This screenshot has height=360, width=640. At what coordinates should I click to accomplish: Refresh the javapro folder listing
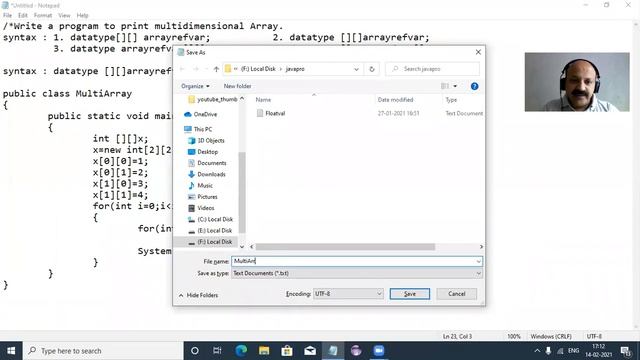click(x=372, y=69)
